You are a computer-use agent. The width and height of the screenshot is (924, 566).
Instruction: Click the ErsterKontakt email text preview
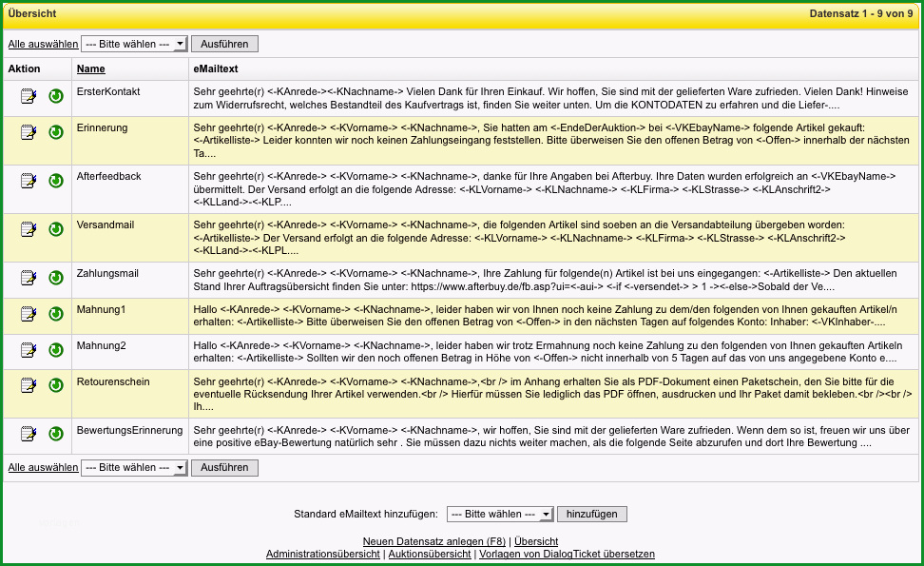[551, 99]
